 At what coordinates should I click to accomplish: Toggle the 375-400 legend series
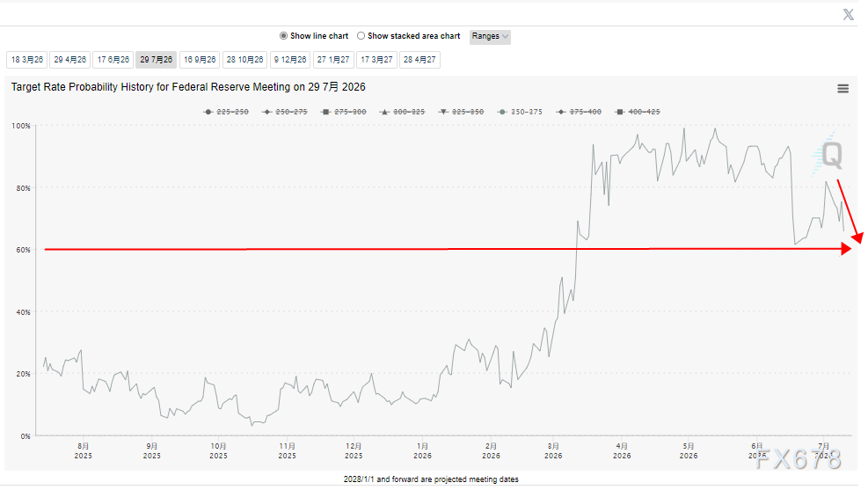point(579,112)
